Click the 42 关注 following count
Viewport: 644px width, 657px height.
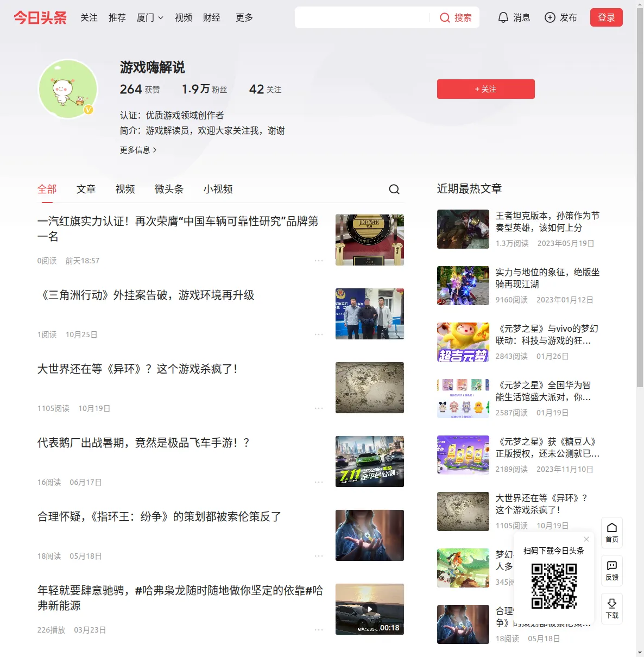265,89
